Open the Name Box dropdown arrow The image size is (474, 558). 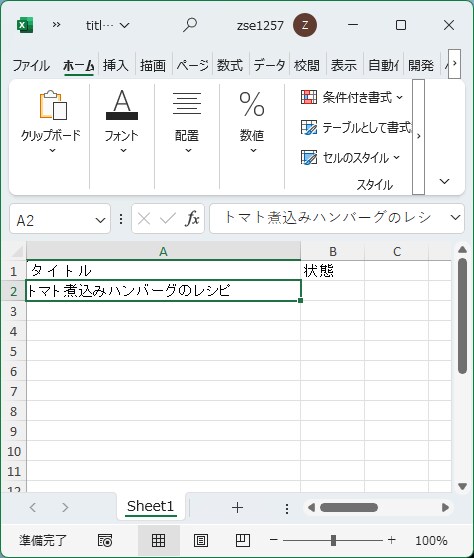tap(100, 221)
